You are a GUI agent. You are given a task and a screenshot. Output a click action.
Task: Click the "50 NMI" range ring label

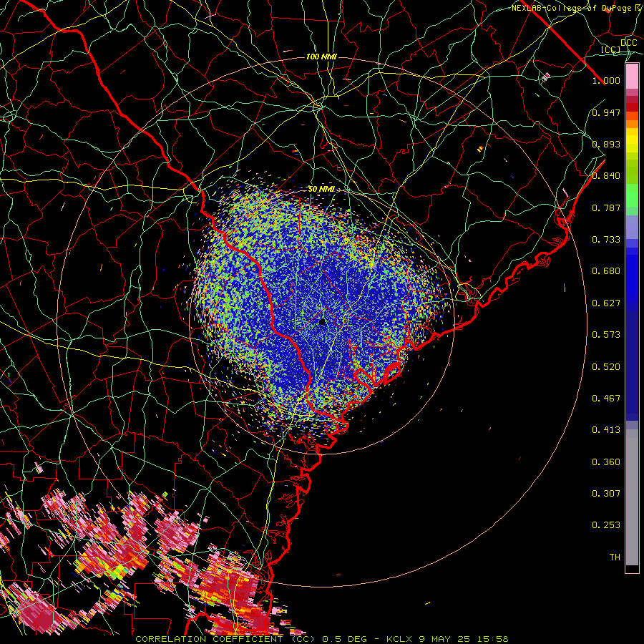[321, 190]
